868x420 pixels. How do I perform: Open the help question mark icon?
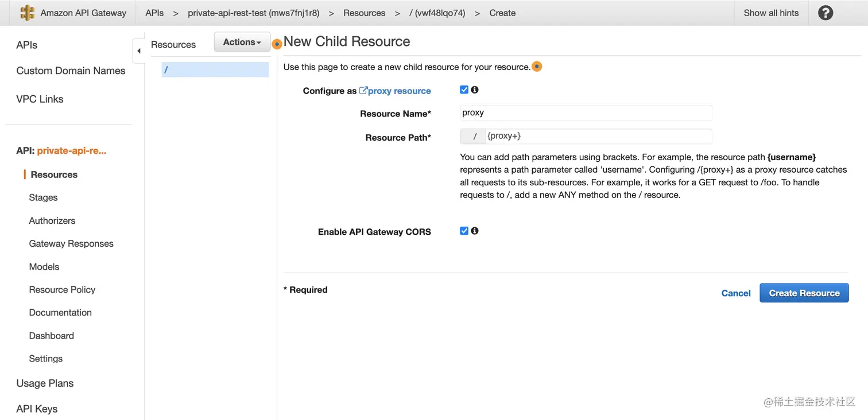[x=826, y=13]
